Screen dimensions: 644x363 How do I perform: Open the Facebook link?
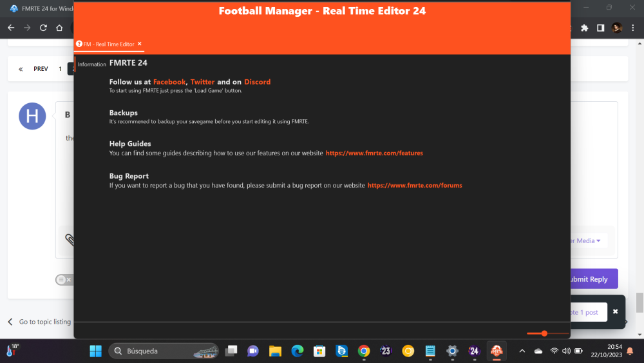coord(169,82)
